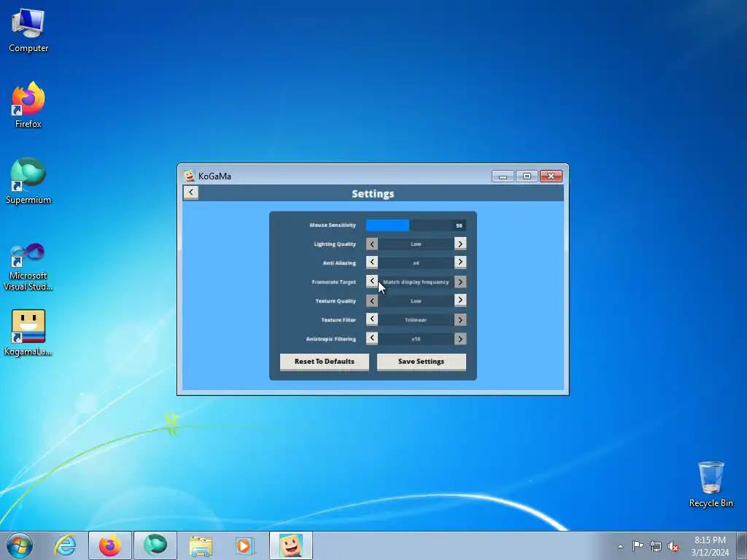
Task: Choose previous Texture Filter option
Action: [x=372, y=319]
